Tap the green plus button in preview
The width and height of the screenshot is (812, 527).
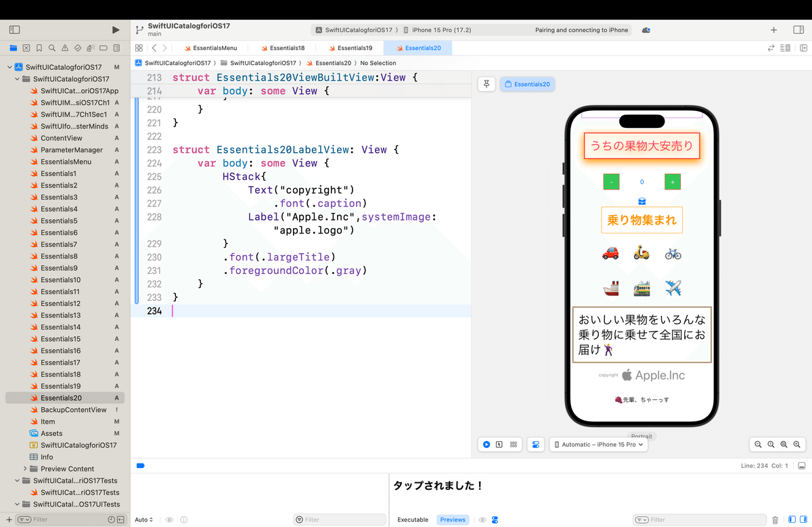(673, 182)
